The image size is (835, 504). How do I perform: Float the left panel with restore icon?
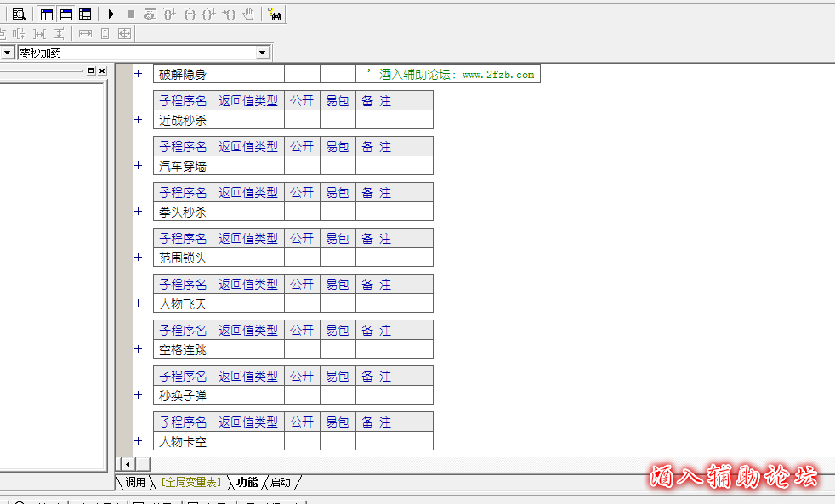point(91,71)
